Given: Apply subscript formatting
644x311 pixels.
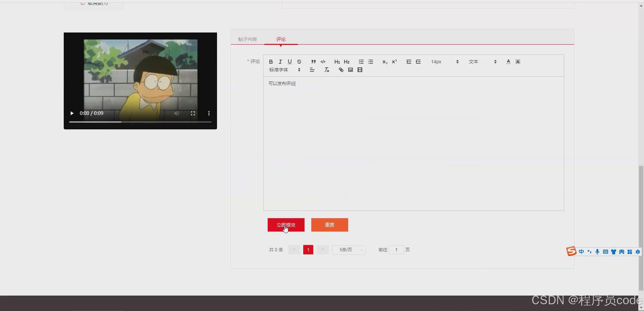Looking at the screenshot, I should (x=385, y=62).
